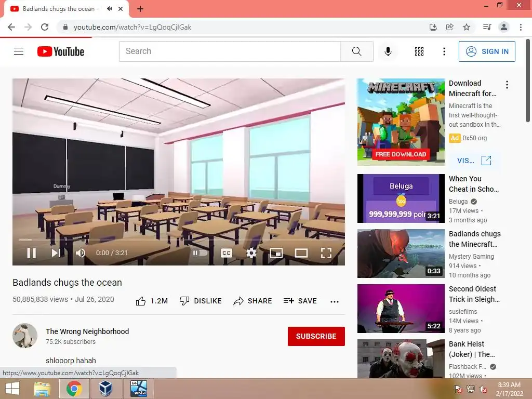Open YouTube hamburger guide menu
The width and height of the screenshot is (532, 399).
point(19,51)
